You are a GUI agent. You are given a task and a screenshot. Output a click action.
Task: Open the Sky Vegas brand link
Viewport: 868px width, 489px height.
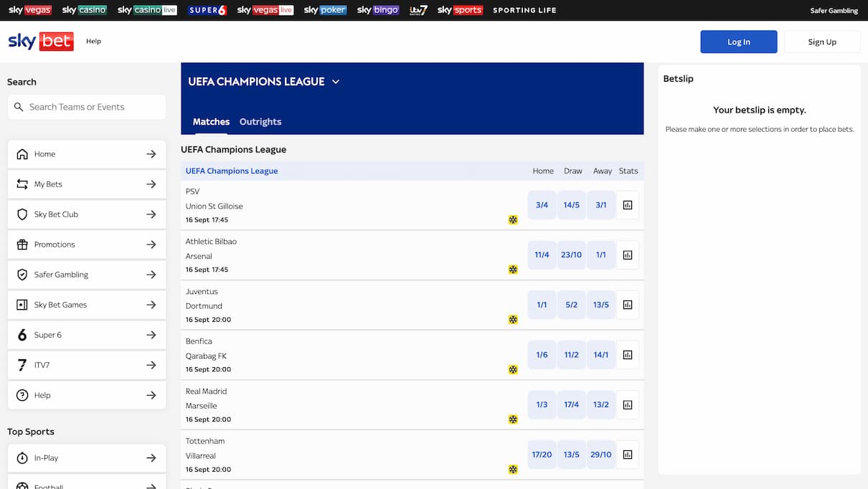[x=29, y=10]
